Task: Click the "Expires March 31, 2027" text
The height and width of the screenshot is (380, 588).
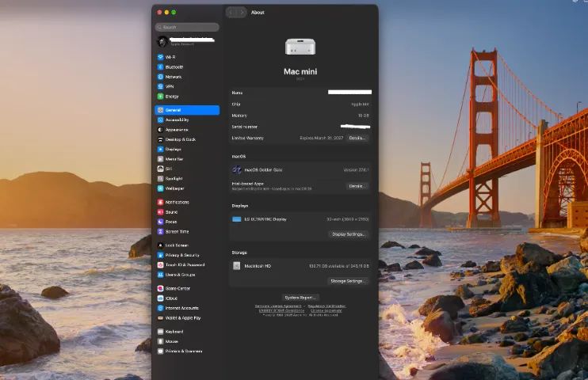Action: click(x=322, y=138)
